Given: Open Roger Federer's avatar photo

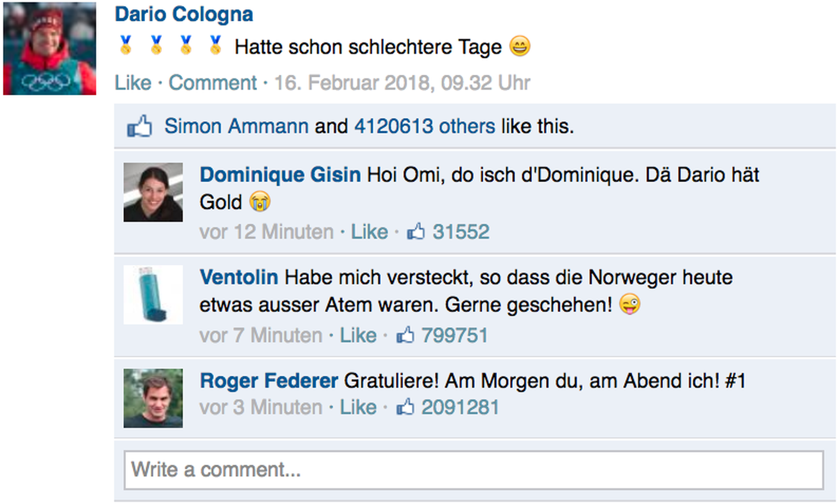Looking at the screenshot, I should pos(153,398).
